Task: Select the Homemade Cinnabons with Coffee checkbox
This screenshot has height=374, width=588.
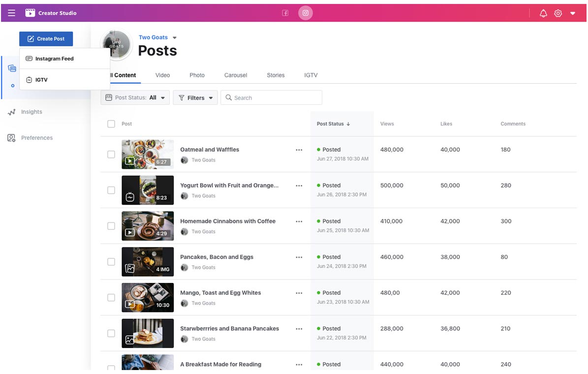Action: pos(111,226)
